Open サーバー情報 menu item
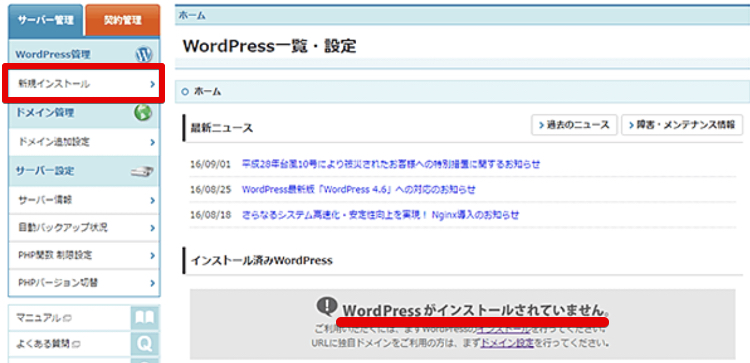750x363 pixels. click(84, 200)
